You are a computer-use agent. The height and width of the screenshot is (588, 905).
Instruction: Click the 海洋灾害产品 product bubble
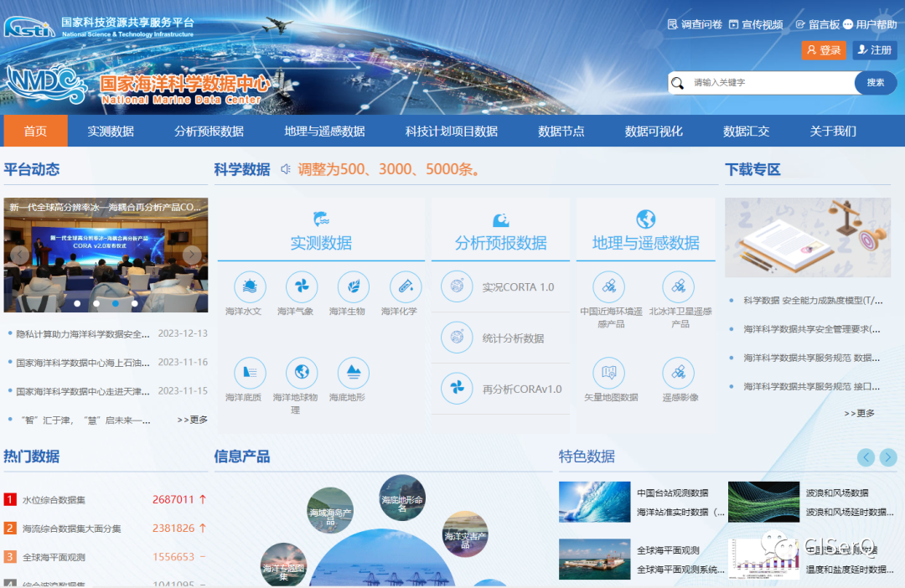tap(465, 535)
